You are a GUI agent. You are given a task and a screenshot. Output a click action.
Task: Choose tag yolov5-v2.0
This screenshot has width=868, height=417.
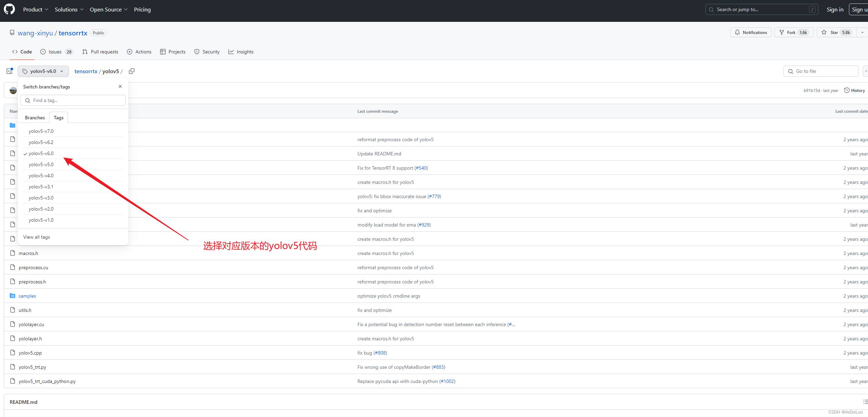click(73, 209)
